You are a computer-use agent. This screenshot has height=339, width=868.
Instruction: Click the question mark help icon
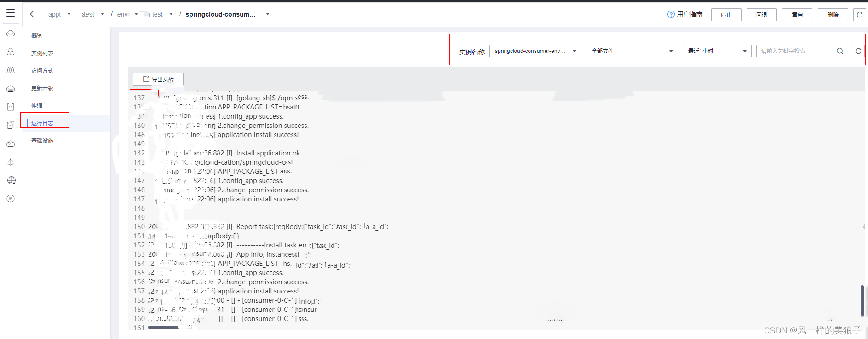671,14
